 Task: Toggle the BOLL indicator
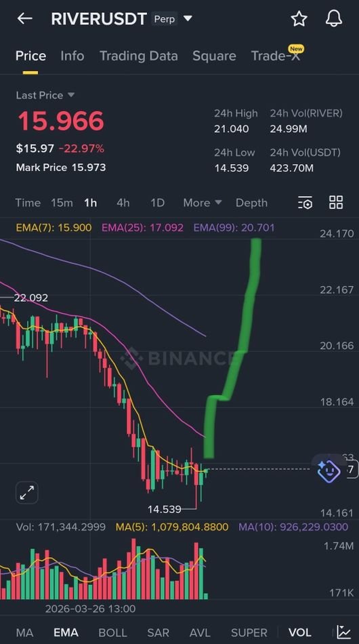[x=113, y=632]
